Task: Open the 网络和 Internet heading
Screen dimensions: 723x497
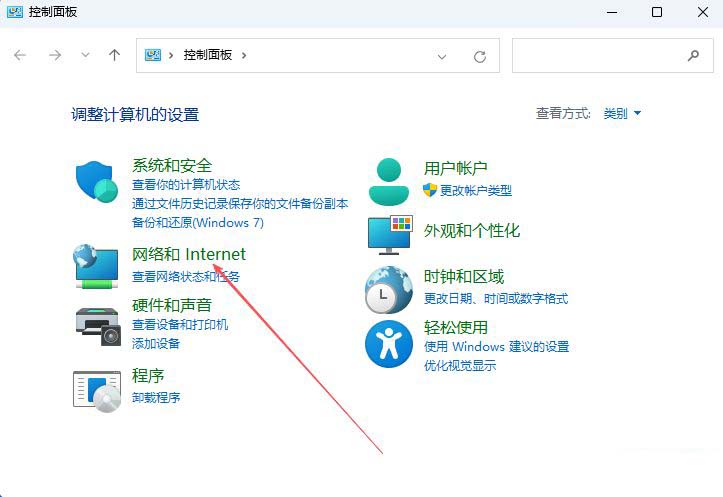Action: [189, 254]
